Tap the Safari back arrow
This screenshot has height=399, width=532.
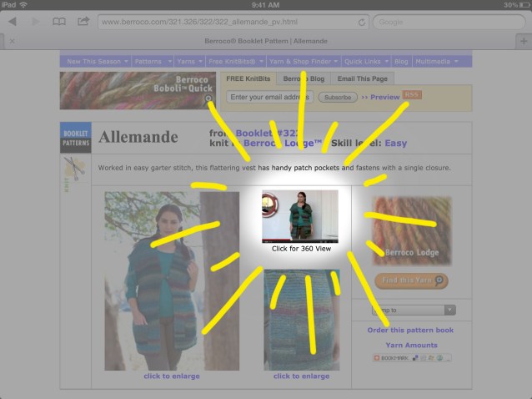tap(13, 22)
